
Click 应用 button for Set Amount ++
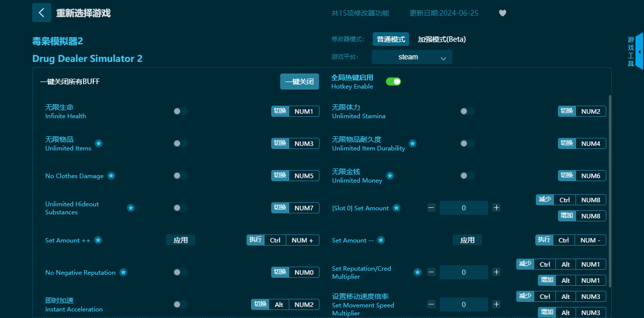coord(181,240)
